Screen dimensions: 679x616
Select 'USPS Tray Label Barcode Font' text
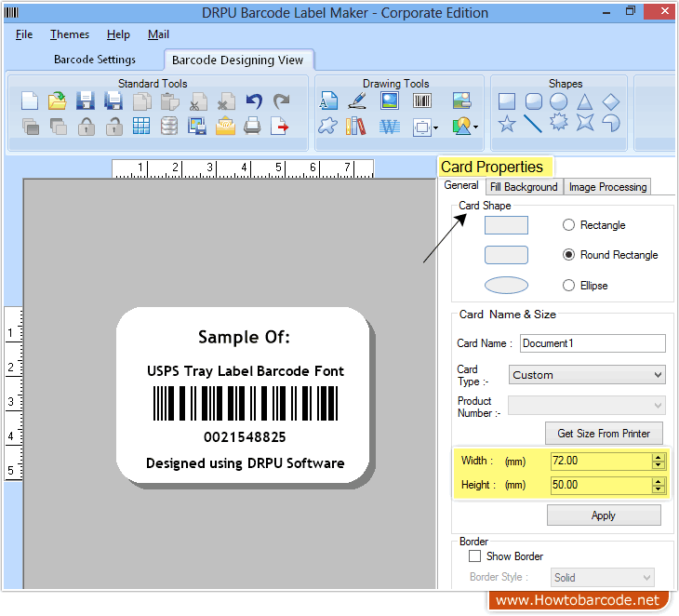coord(246,371)
